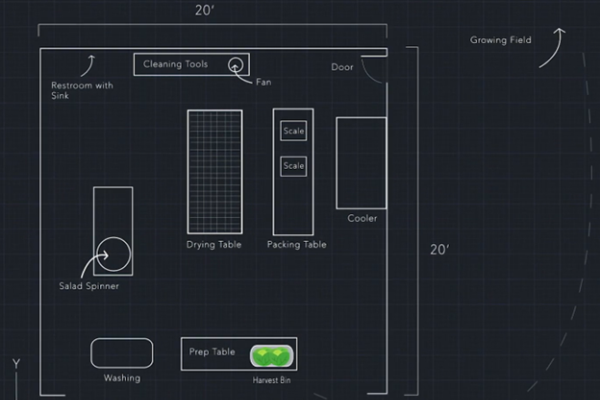The height and width of the screenshot is (400, 600).
Task: Click the Cooler rectangle
Action: point(361,162)
